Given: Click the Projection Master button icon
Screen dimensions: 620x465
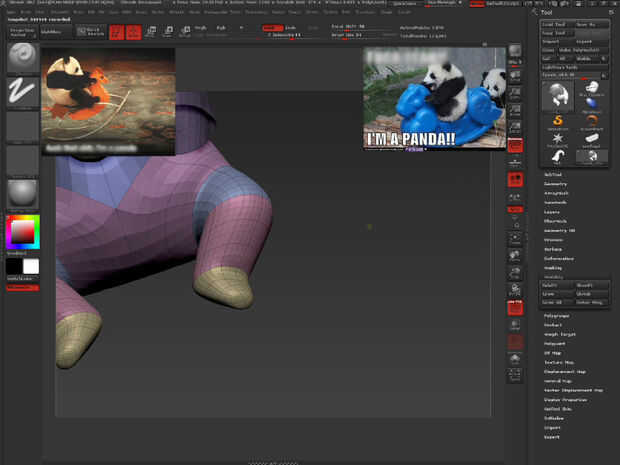Looking at the screenshot, I should (23, 32).
